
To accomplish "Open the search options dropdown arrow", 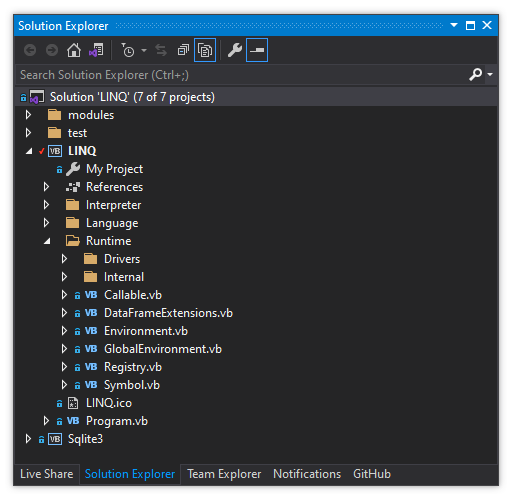I will (x=490, y=75).
